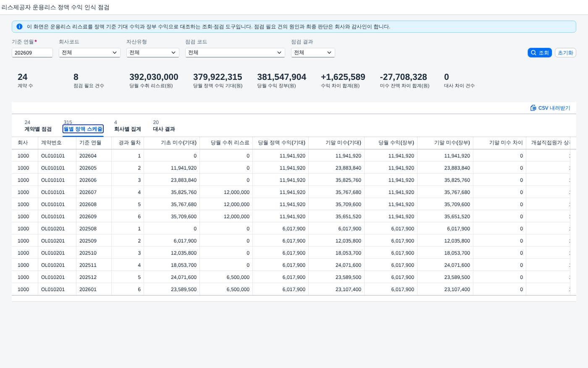Click the 18,053,700 기초 미수 value in the 202511 row
This screenshot has width=588, height=368.
click(184, 265)
